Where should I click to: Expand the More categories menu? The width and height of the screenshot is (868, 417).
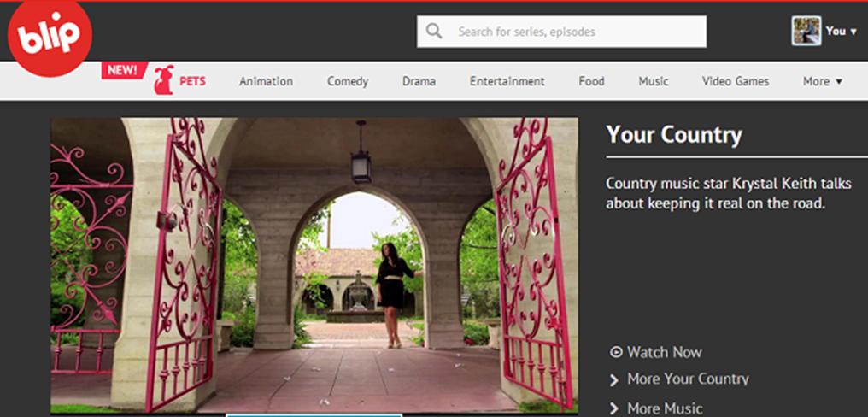[823, 81]
